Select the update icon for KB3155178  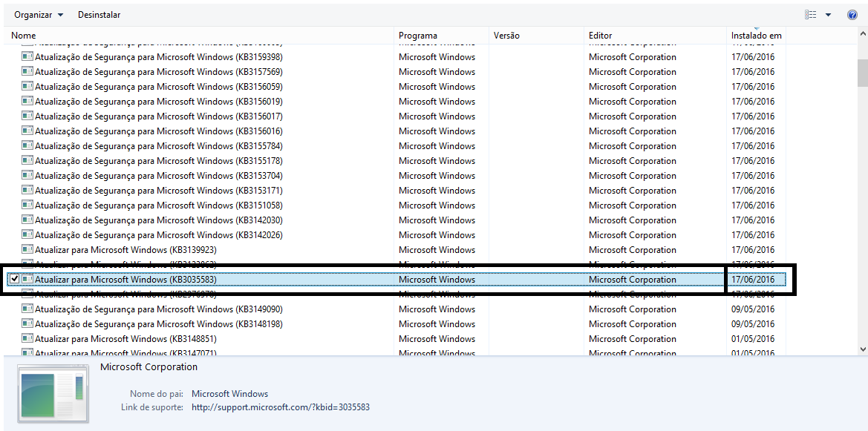(27, 160)
